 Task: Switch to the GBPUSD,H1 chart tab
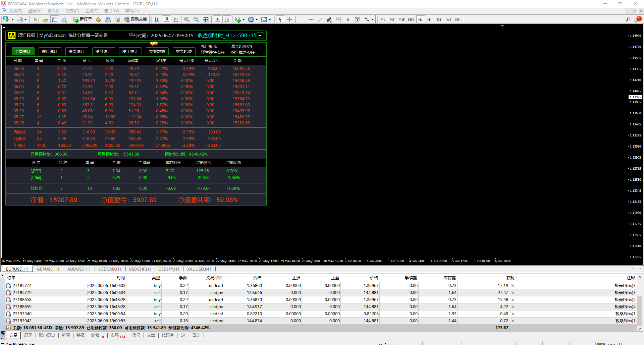[x=48, y=269]
